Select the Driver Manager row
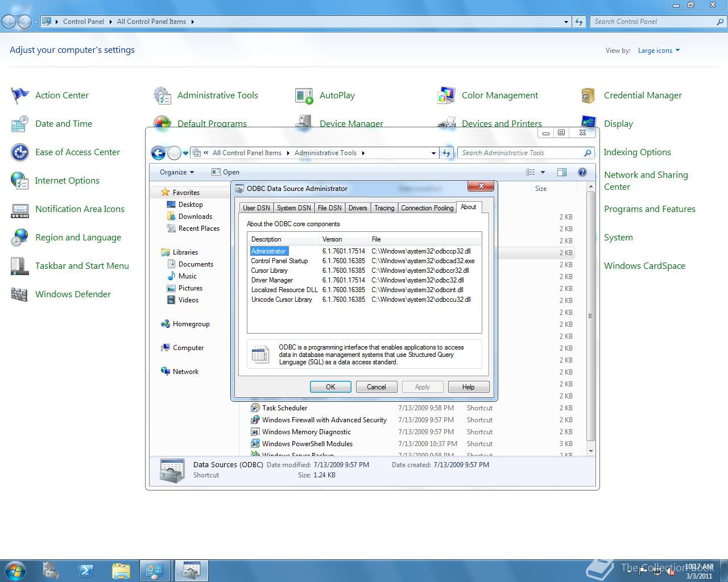 pos(364,280)
